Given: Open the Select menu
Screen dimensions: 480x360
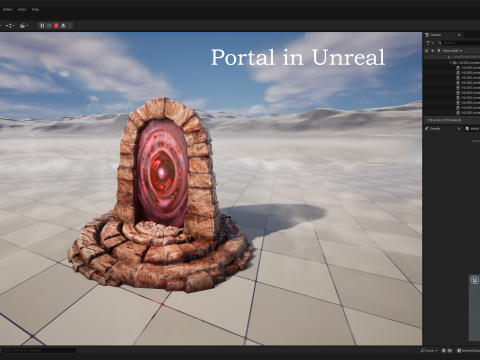Looking at the screenshot, I should coord(7,9).
